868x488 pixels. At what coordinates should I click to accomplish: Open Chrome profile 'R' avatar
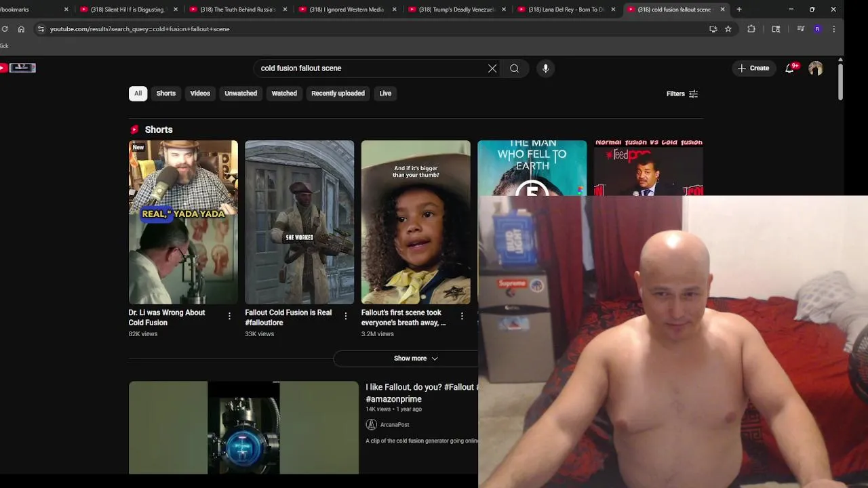pos(817,29)
